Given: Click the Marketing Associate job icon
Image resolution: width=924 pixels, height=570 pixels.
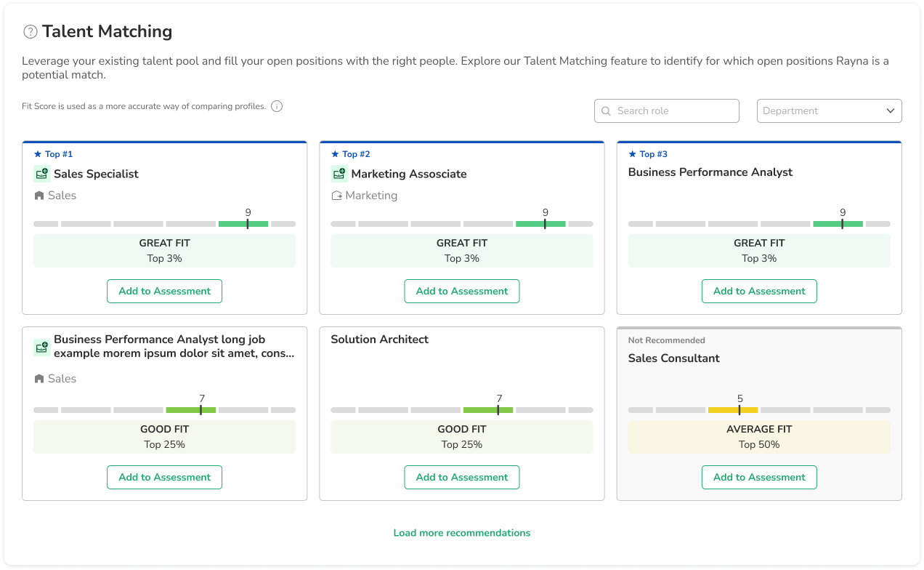Looking at the screenshot, I should click(339, 174).
